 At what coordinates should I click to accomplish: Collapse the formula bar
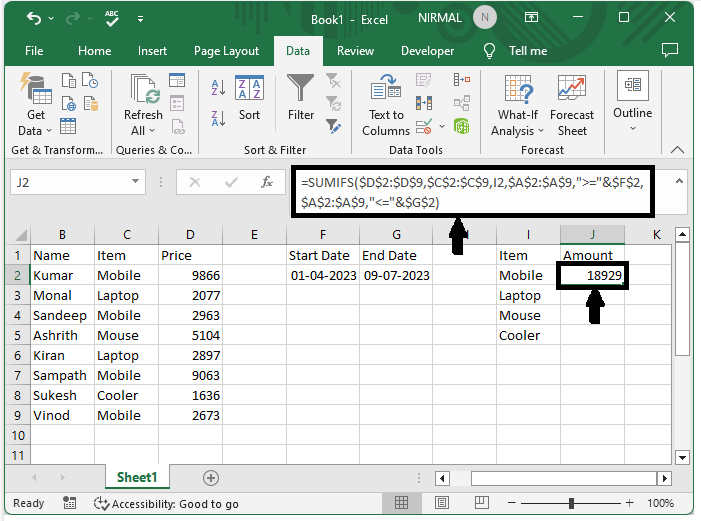pos(679,181)
